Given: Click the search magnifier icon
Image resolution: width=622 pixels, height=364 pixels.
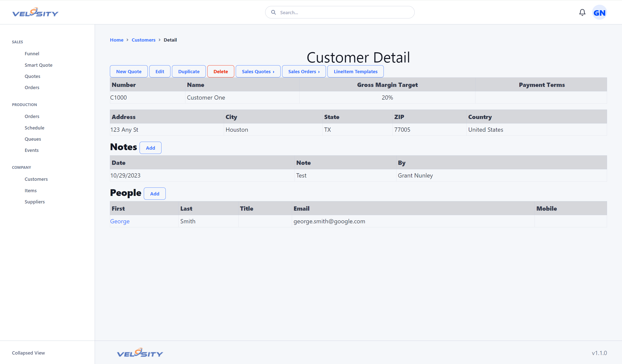Looking at the screenshot, I should pos(273,12).
